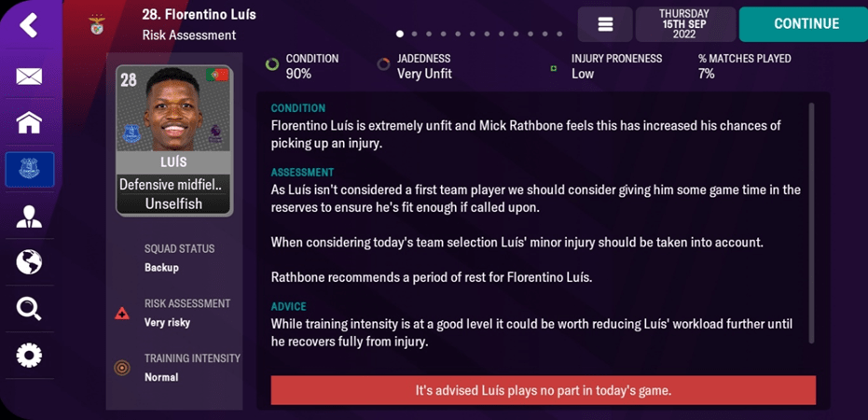Open the mail inbox icon

coord(29,77)
